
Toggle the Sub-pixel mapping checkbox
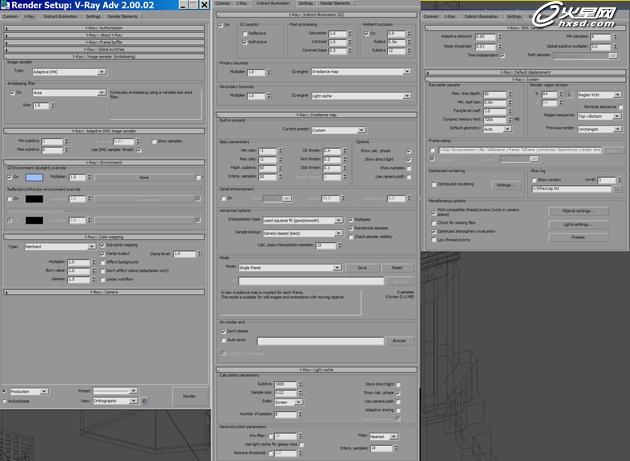pyautogui.click(x=101, y=244)
